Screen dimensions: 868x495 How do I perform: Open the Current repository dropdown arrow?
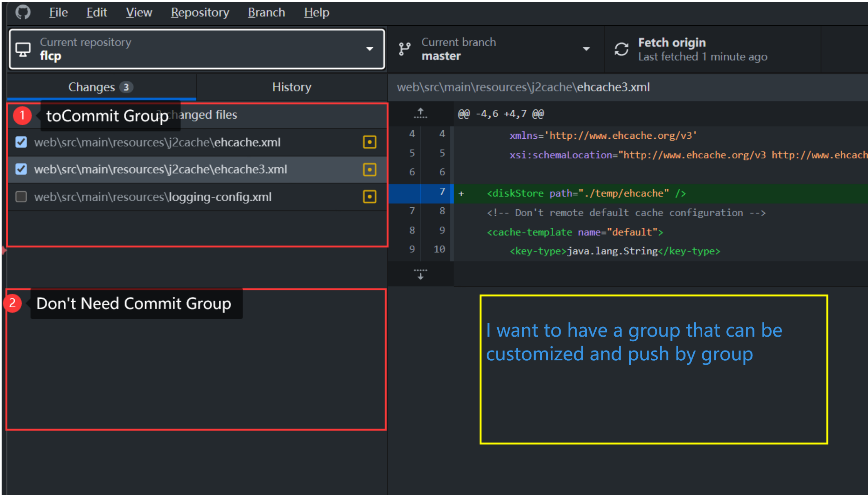pyautogui.click(x=369, y=49)
